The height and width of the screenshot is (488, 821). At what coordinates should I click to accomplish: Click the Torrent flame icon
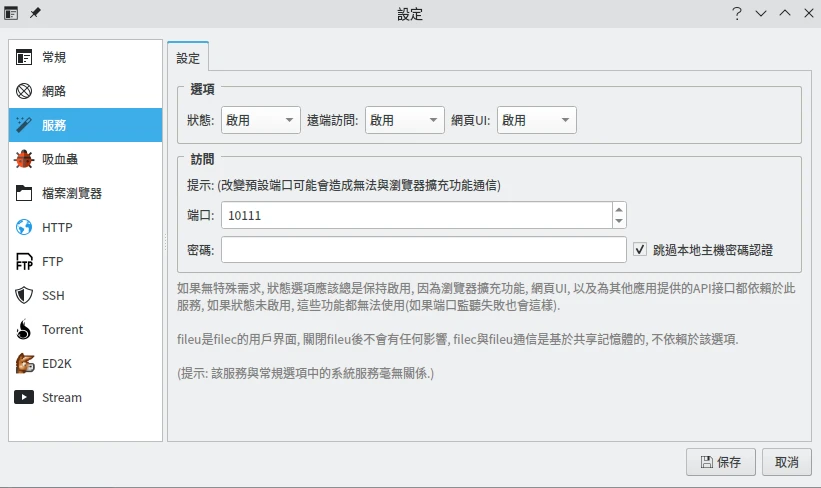(x=24, y=329)
